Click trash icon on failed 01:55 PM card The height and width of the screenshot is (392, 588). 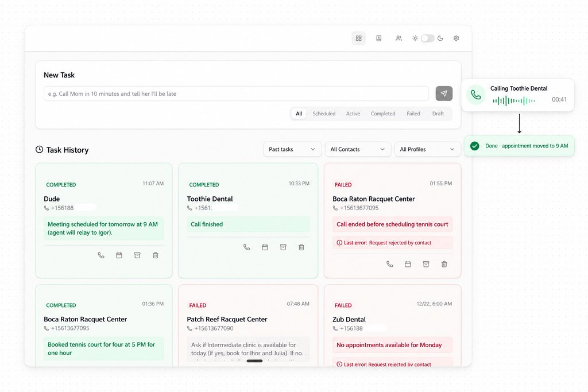444,264
